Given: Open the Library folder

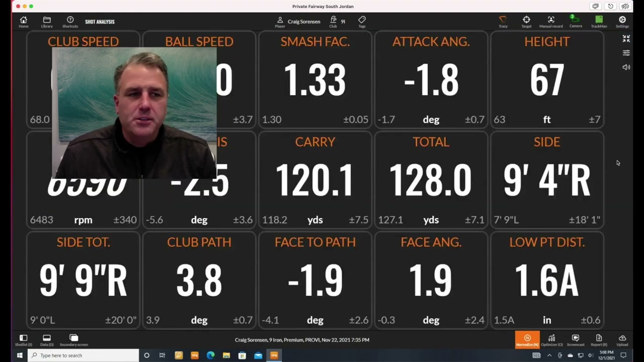Looking at the screenshot, I should [x=47, y=22].
